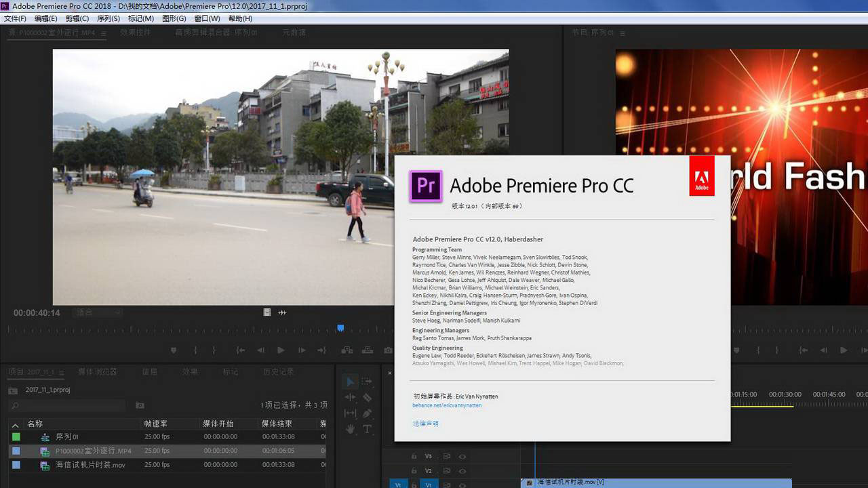This screenshot has height=488, width=868.
Task: Sort project items by 名称 column
Action: [x=35, y=424]
